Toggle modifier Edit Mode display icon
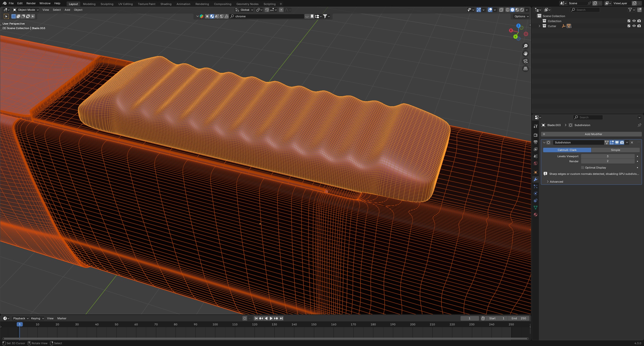644x346 pixels. pos(612,142)
